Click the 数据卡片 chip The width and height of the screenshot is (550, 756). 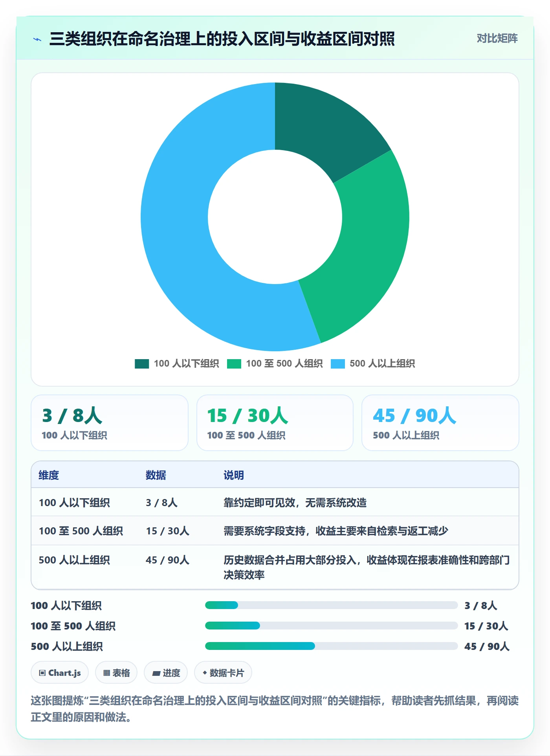[223, 673]
